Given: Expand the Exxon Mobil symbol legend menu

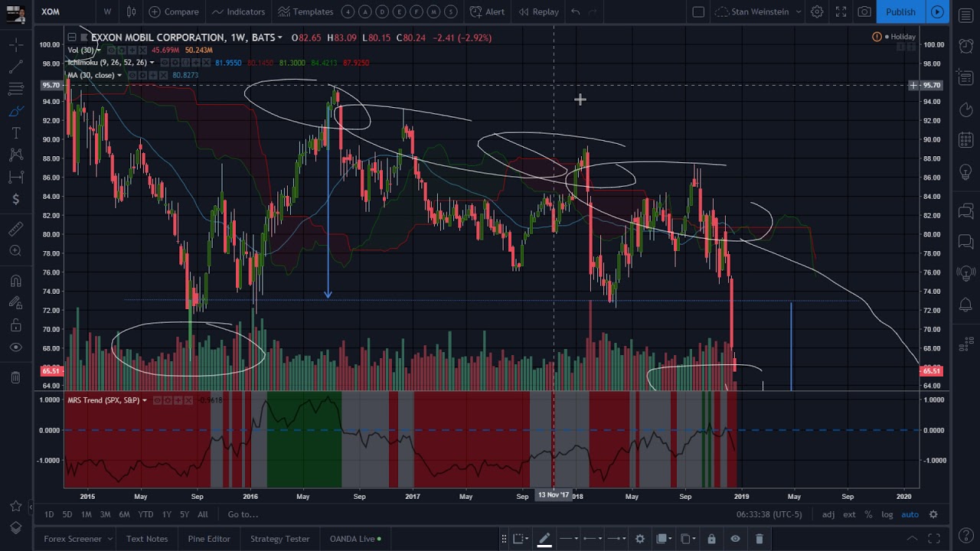Looking at the screenshot, I should pyautogui.click(x=280, y=37).
